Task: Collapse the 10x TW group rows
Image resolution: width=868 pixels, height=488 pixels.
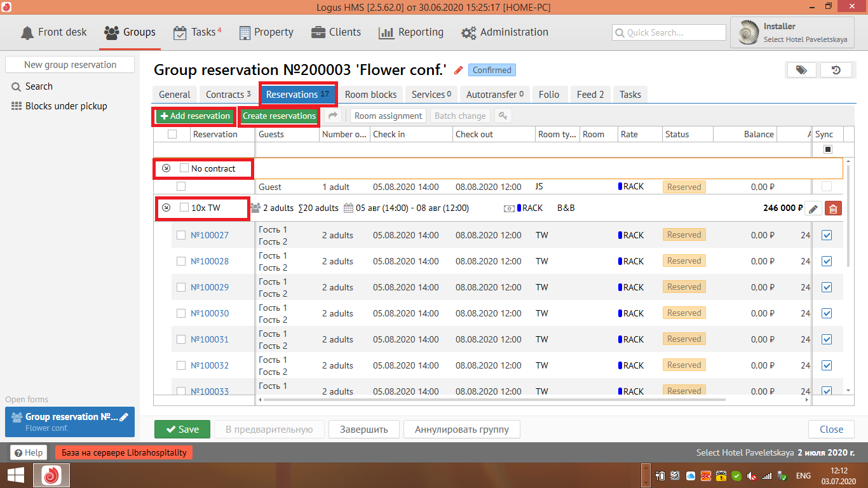Action: (x=166, y=208)
